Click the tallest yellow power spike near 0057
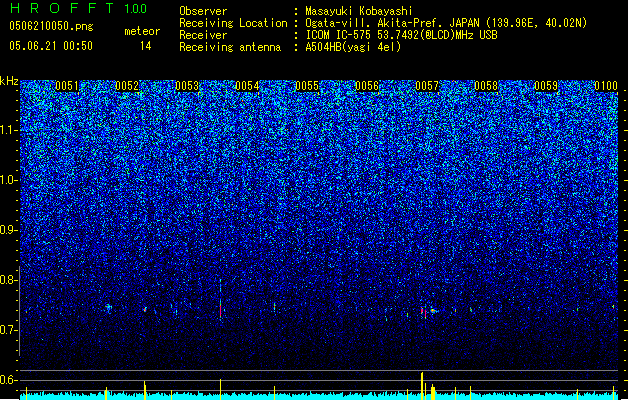Screen dimensions: 629x400 click(422, 386)
